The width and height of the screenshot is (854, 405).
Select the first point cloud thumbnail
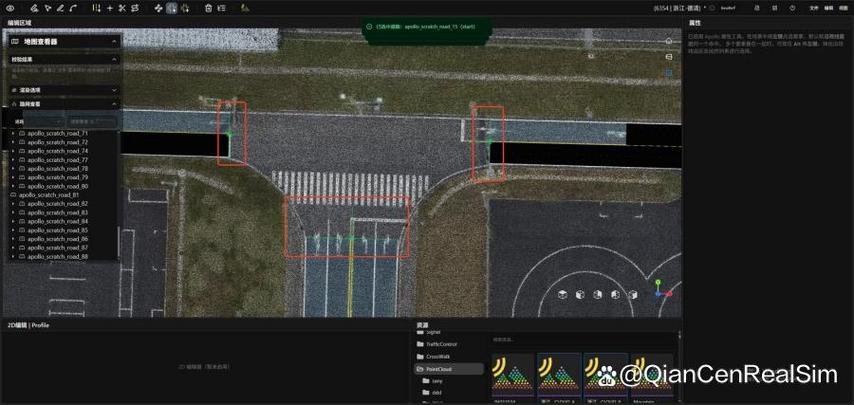(513, 376)
